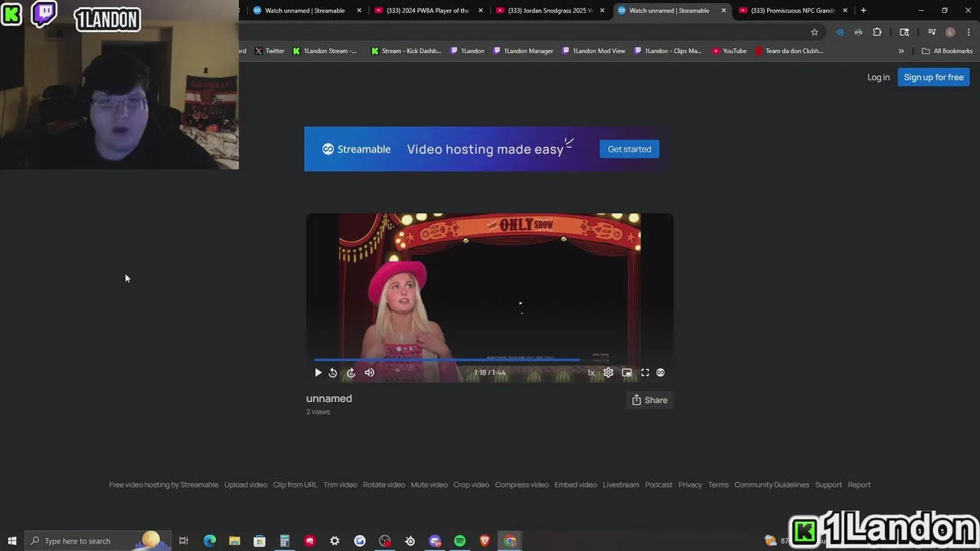Open the 1Landon Mod View bookmark
The image size is (980, 551).
(x=593, y=51)
